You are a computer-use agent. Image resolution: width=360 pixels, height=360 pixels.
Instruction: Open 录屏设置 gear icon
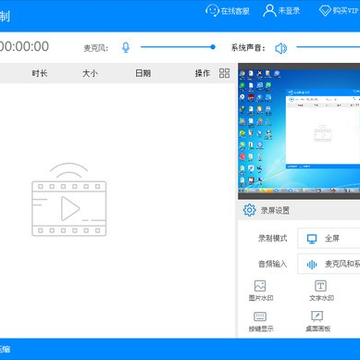(x=249, y=210)
